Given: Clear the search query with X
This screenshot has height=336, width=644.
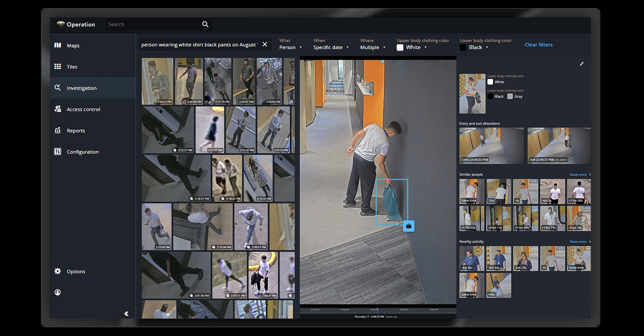Looking at the screenshot, I should [265, 44].
